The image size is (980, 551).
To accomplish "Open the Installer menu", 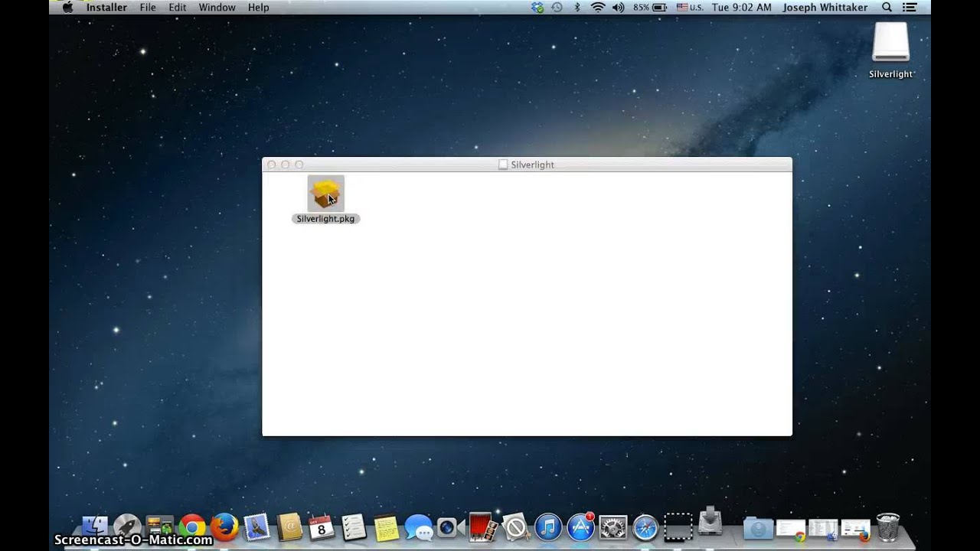I will tap(106, 7).
